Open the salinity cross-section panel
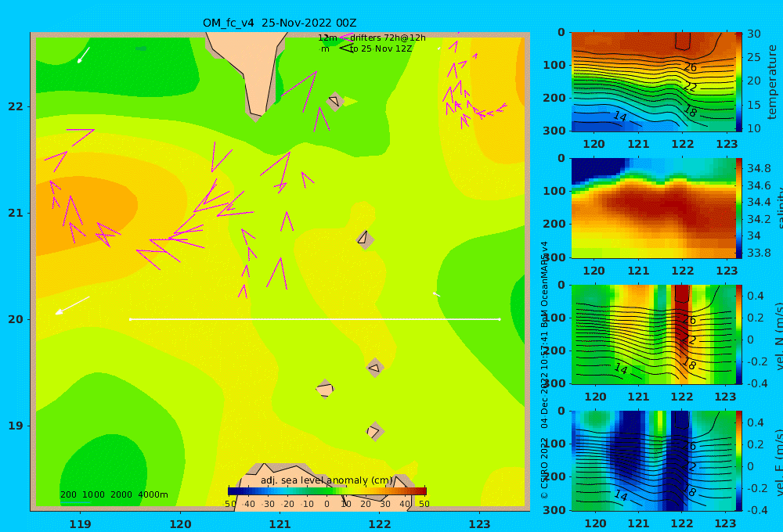Image resolution: width=783 pixels, height=532 pixels. click(653, 208)
